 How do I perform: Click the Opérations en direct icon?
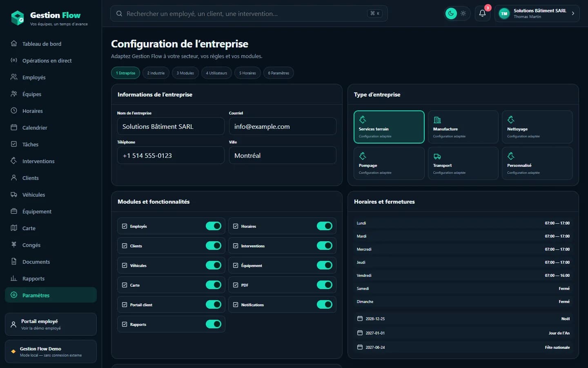point(14,60)
